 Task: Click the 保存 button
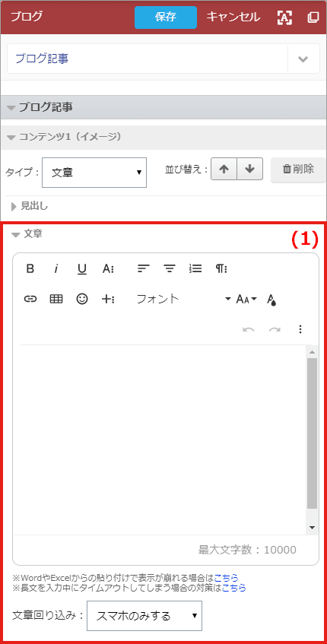point(166,17)
